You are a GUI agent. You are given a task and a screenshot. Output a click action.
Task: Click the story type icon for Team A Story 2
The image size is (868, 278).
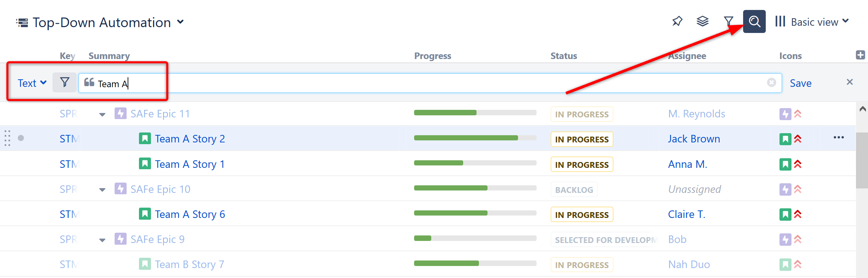tap(145, 138)
